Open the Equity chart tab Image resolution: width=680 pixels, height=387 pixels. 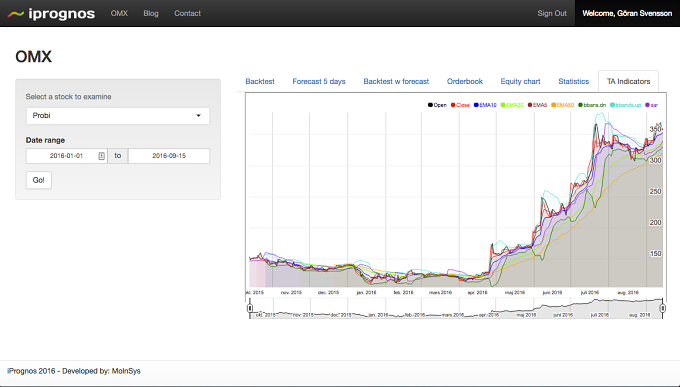520,81
